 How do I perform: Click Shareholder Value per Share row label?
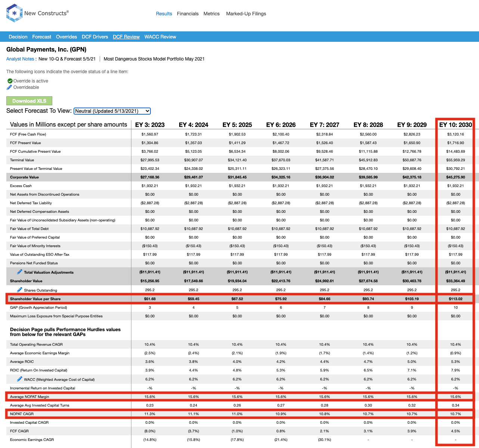click(35, 299)
